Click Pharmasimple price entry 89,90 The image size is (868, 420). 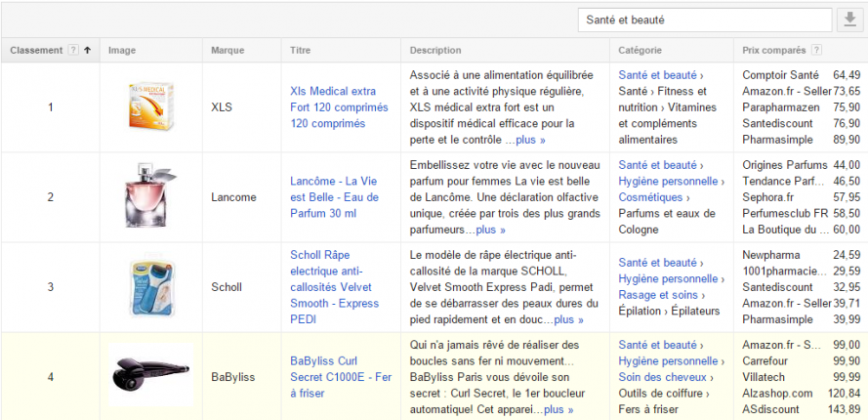(x=802, y=139)
